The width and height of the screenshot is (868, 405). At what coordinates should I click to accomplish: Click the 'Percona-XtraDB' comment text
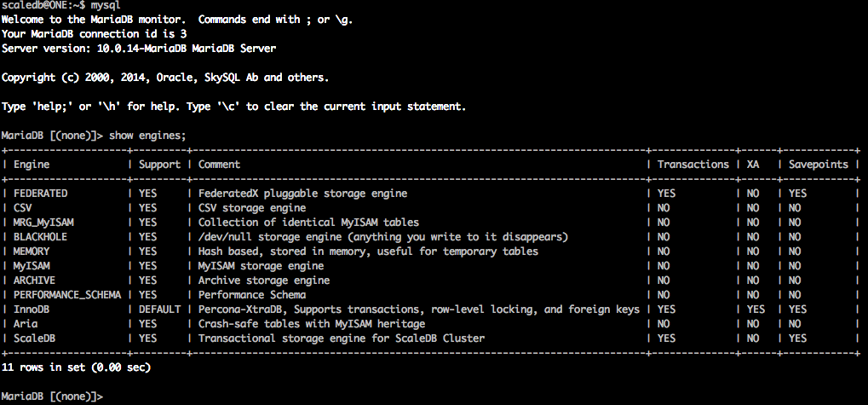click(x=242, y=310)
